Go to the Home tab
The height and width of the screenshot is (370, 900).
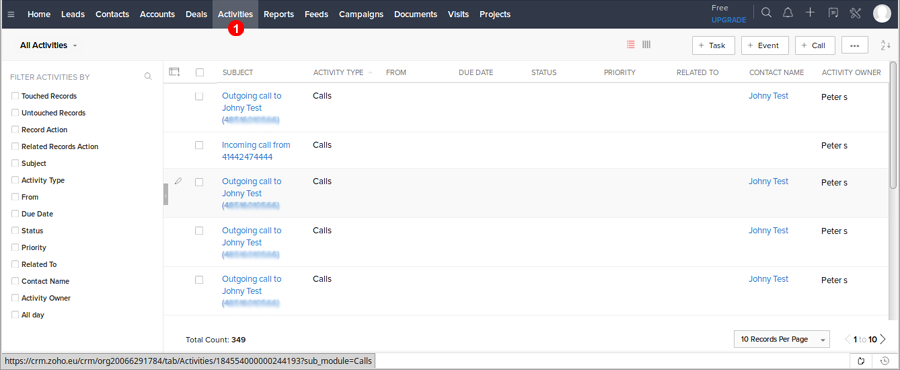tap(39, 14)
